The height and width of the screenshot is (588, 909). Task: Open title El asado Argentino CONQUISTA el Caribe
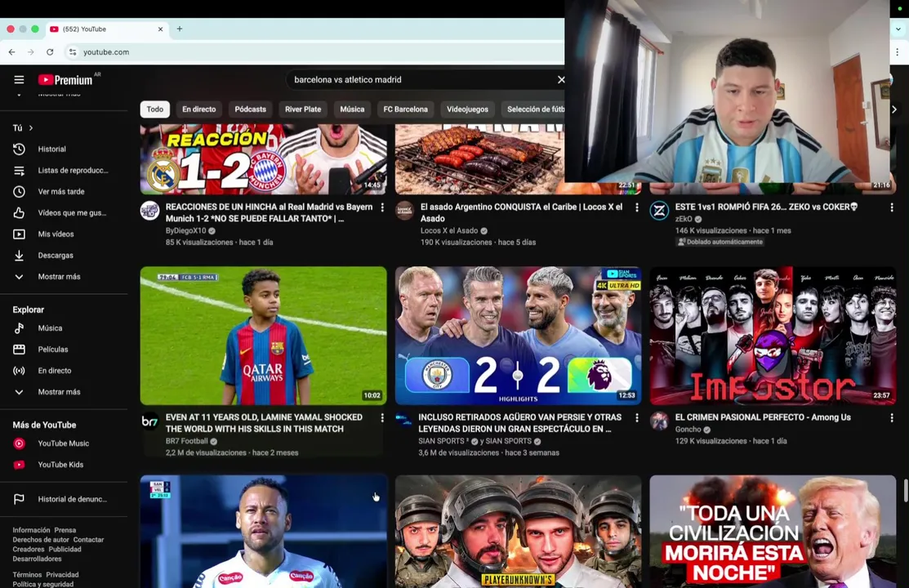pos(522,213)
